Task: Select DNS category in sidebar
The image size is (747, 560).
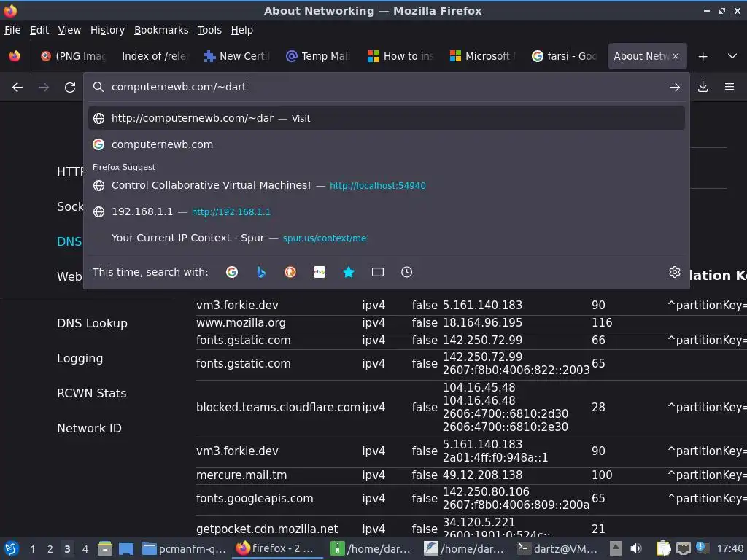Action: click(69, 241)
